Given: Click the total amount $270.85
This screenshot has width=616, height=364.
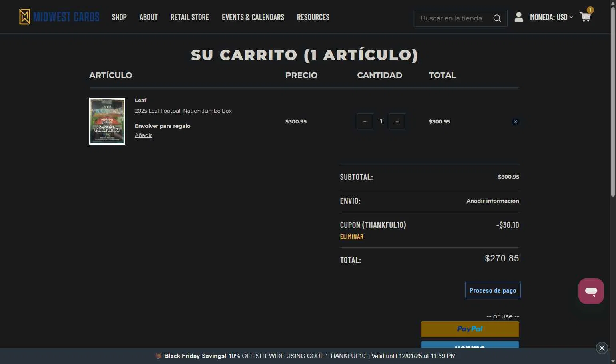Looking at the screenshot, I should (x=502, y=258).
